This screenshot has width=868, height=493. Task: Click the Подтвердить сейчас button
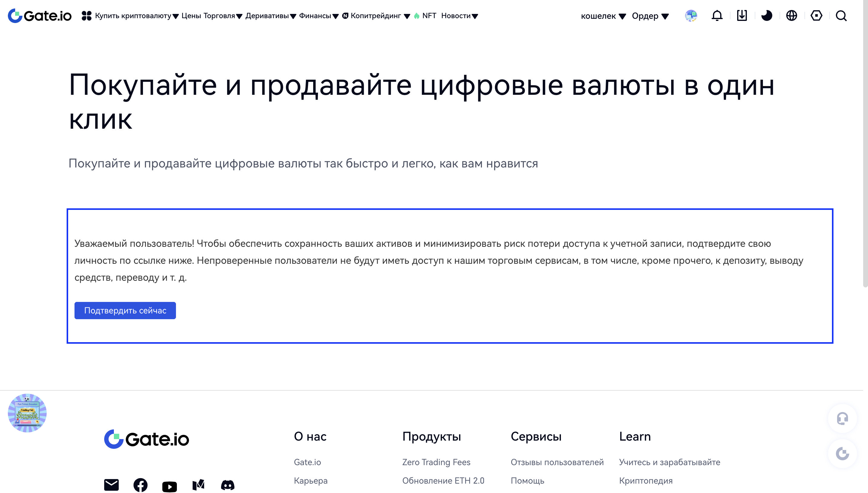click(125, 310)
